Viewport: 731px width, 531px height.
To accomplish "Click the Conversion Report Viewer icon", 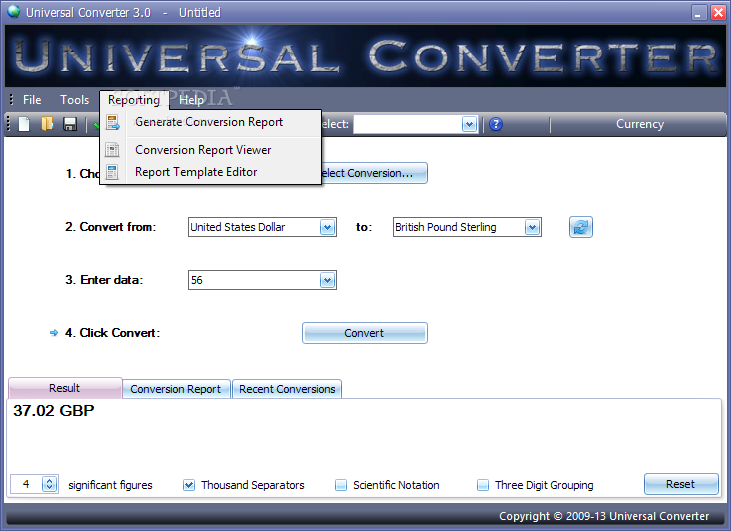I will tap(112, 150).
